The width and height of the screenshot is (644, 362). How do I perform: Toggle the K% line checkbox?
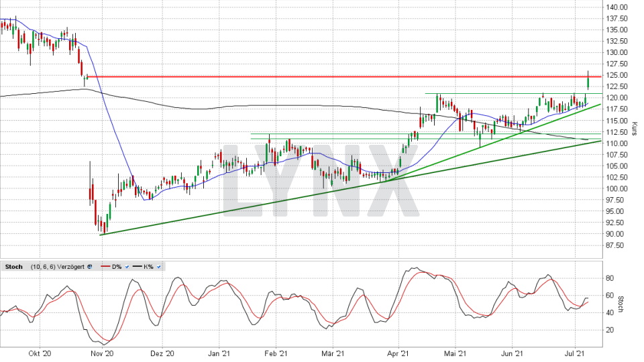[x=159, y=267]
